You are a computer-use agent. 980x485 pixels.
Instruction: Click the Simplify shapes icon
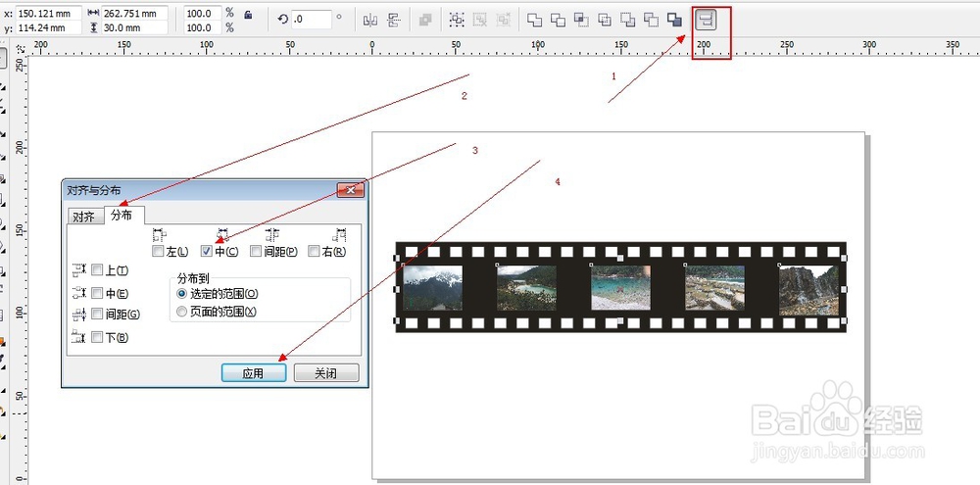click(x=605, y=20)
